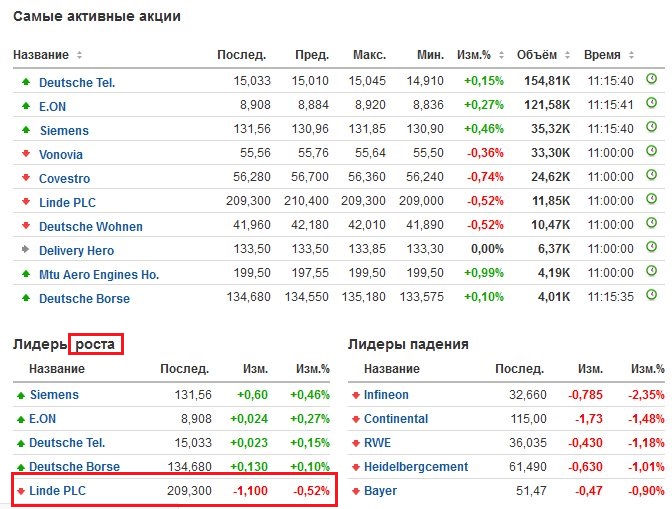Open Linde PLC link in growth leaders list

pyautogui.click(x=57, y=491)
